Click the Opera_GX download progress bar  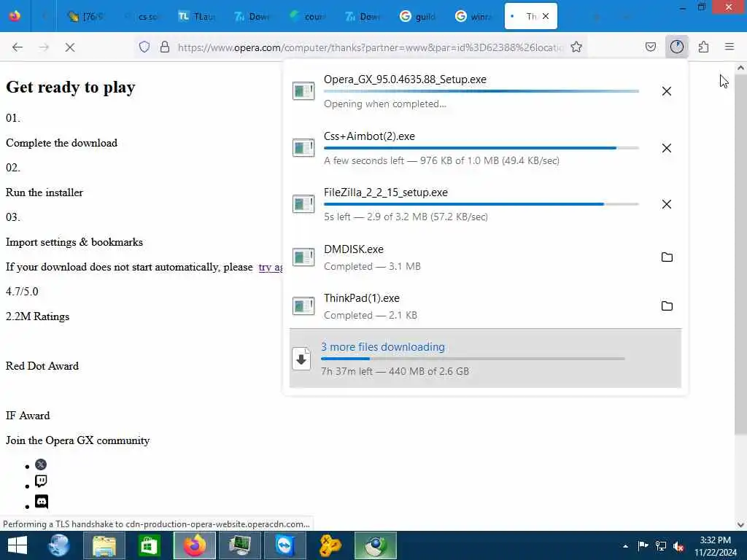[x=481, y=91]
